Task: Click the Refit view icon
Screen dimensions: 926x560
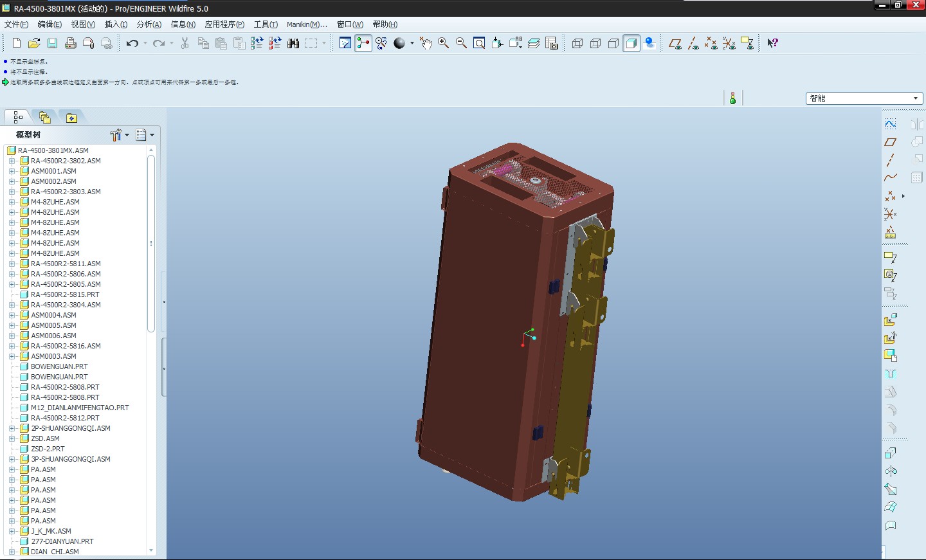Action: (479, 43)
